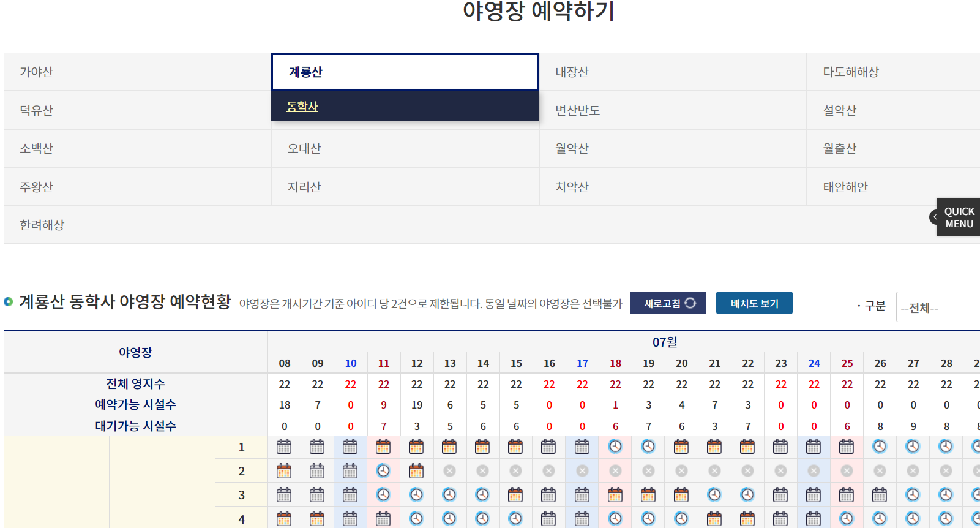This screenshot has height=528, width=980.
Task: Choose the 덕유산 park tab
Action: pyautogui.click(x=137, y=110)
